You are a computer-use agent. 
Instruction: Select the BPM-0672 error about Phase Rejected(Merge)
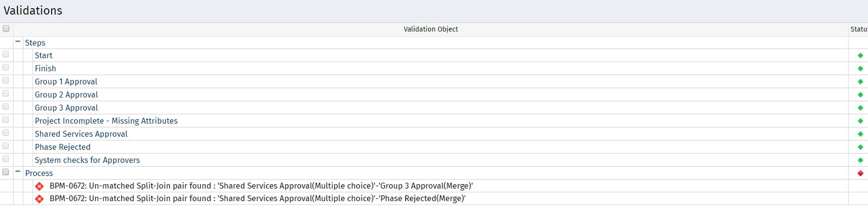(x=258, y=199)
